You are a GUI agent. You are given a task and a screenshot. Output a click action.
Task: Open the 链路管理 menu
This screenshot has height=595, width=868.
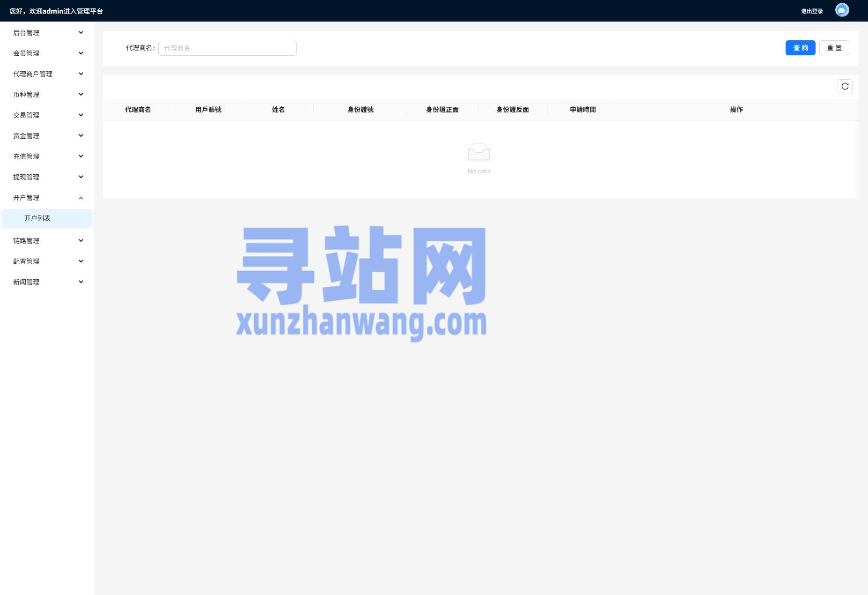pos(47,241)
